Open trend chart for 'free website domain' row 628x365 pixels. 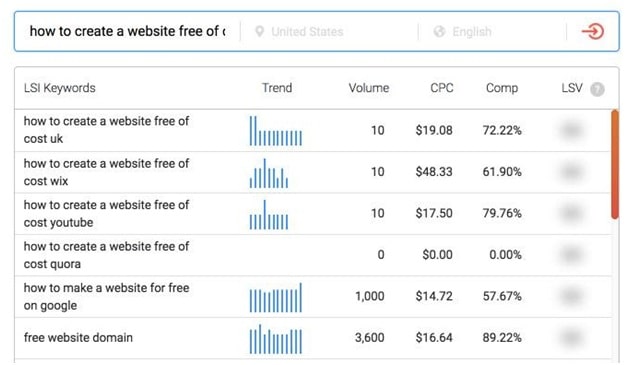pyautogui.click(x=276, y=339)
